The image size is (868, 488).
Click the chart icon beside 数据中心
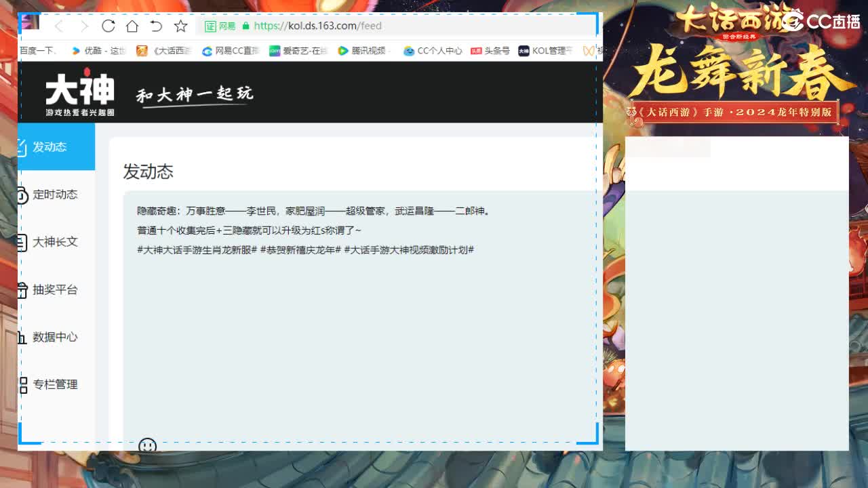[x=22, y=337]
